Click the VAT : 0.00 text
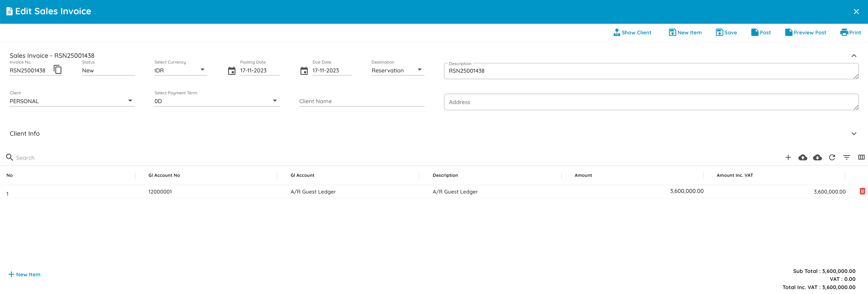The height and width of the screenshot is (294, 868). pyautogui.click(x=842, y=279)
